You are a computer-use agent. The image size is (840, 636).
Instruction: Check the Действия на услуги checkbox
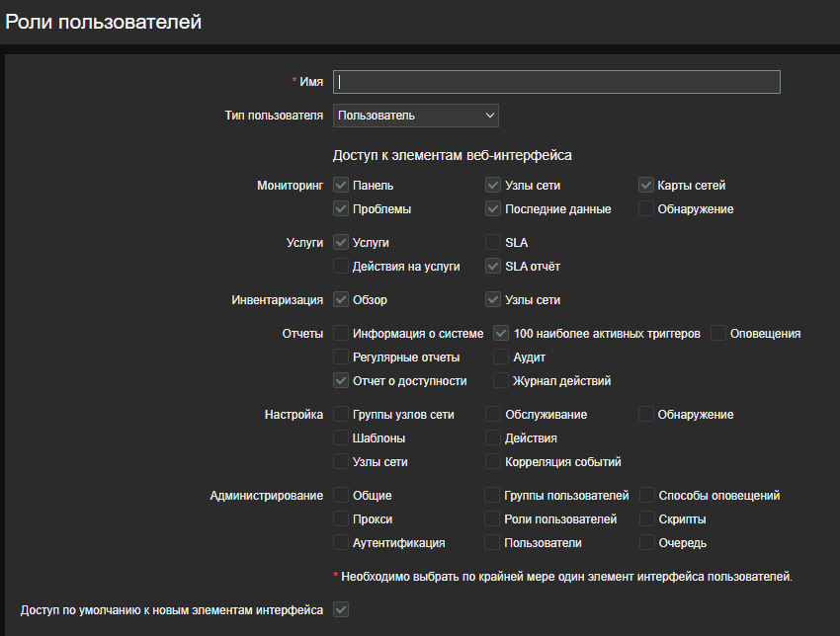pos(341,267)
